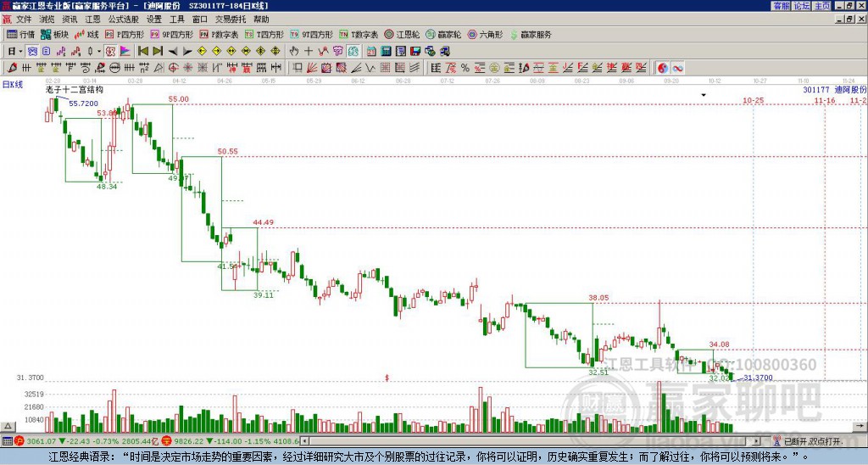
Task: Click the 38.05 price level label
Action: [598, 298]
